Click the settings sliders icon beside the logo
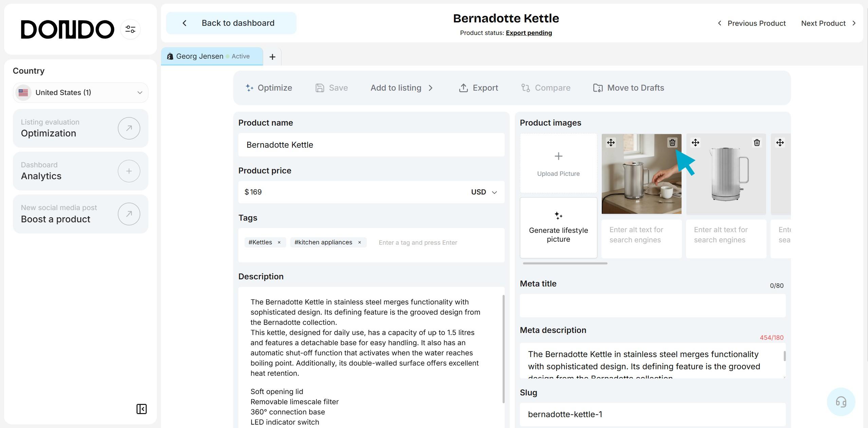The image size is (868, 428). (130, 29)
